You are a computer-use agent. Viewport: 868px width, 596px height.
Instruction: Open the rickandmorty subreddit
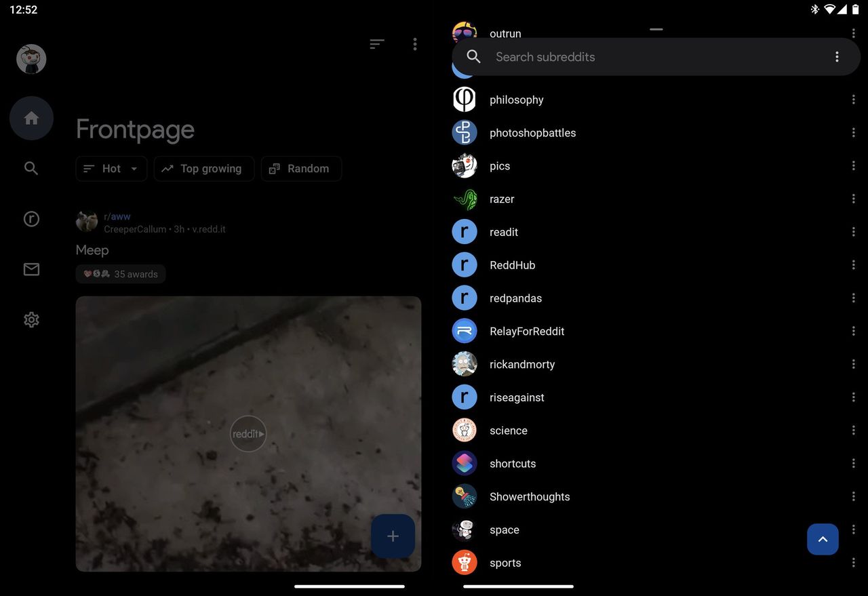(x=522, y=364)
